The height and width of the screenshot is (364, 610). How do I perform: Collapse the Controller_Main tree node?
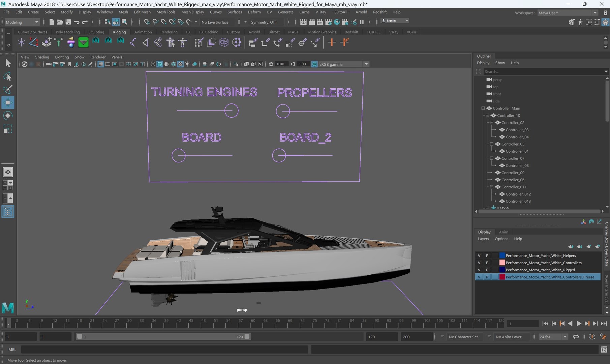[483, 108]
